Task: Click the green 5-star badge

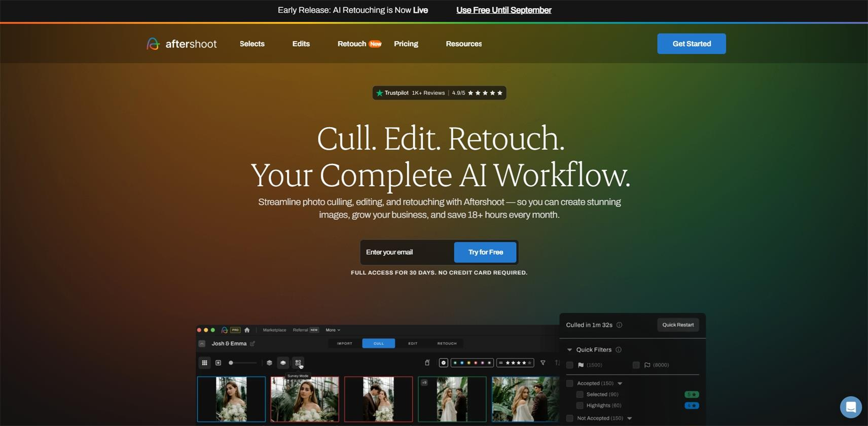Action: point(692,395)
